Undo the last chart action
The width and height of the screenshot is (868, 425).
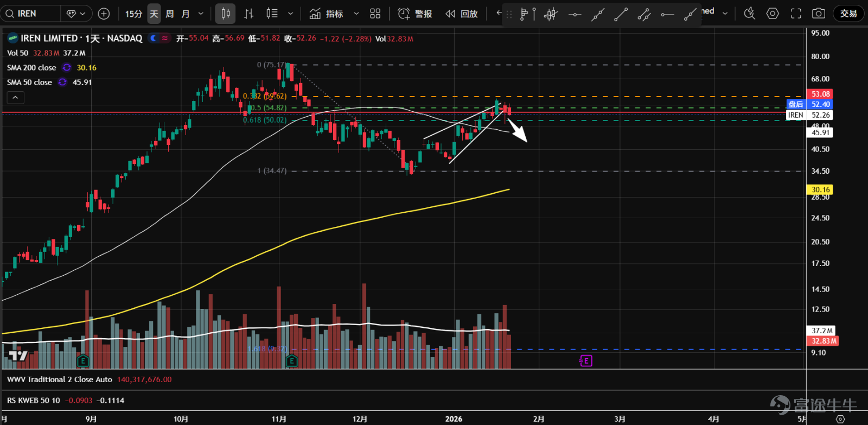(499, 13)
